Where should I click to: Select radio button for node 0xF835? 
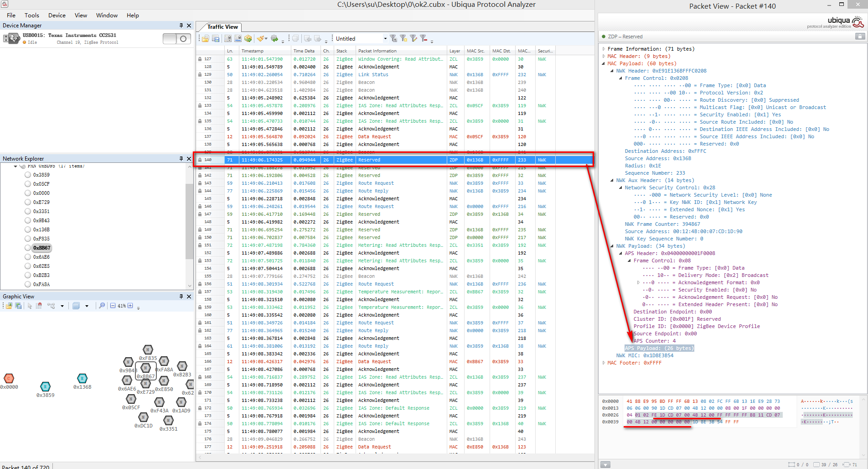(28, 239)
